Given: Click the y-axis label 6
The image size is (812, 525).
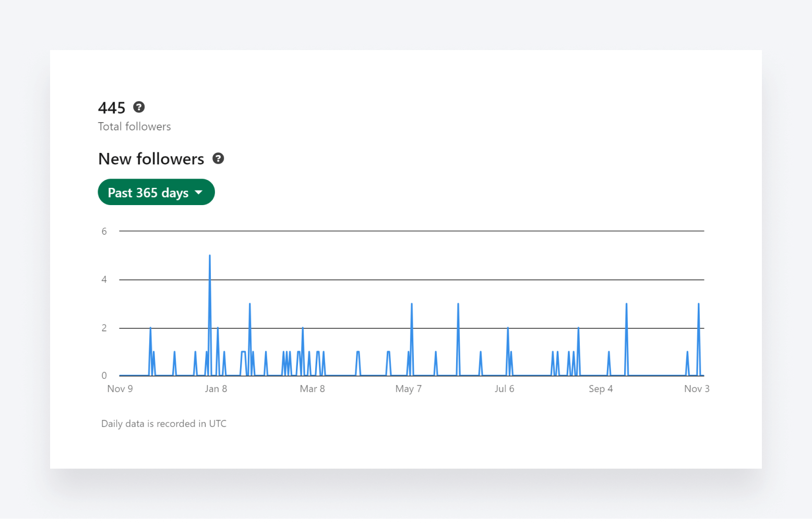Looking at the screenshot, I should (x=104, y=231).
